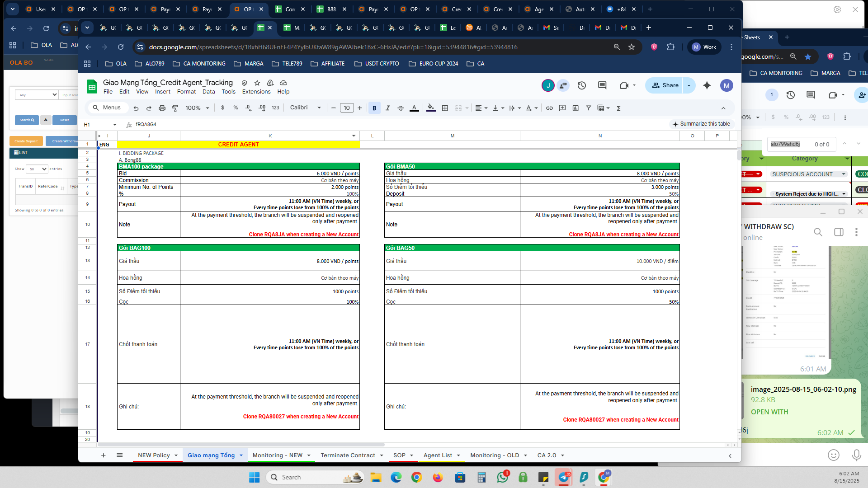Click Summarize this table button
This screenshot has width=868, height=488.
(701, 124)
